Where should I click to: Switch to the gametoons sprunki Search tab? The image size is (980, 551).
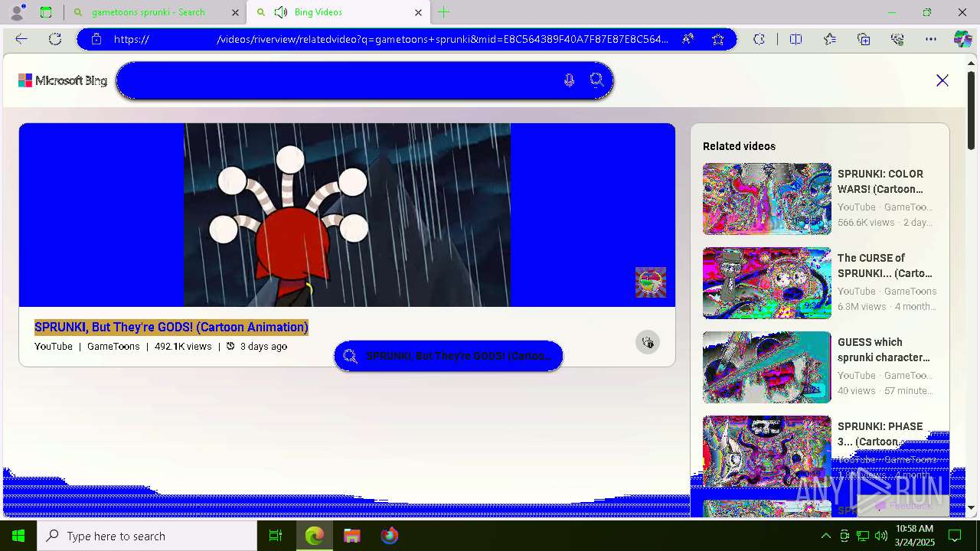pyautogui.click(x=149, y=12)
